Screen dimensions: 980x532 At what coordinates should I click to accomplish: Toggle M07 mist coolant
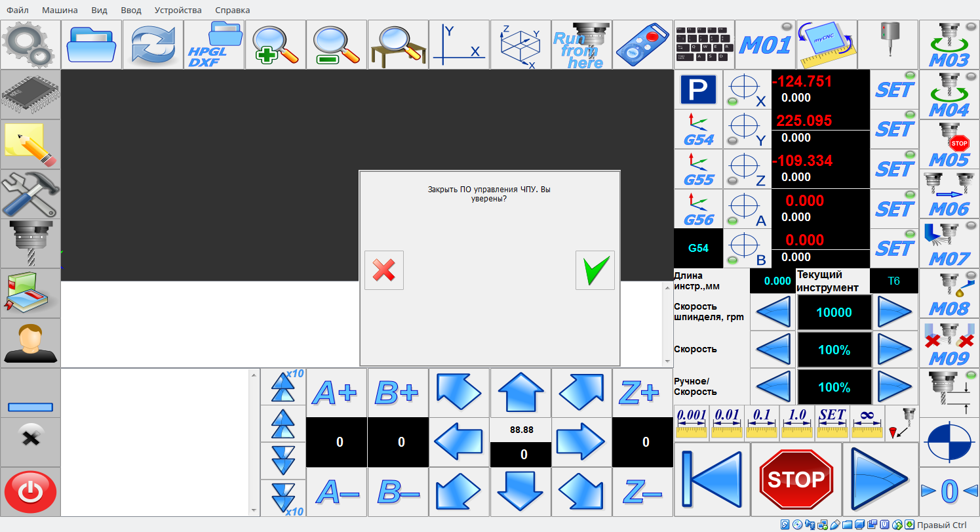click(949, 244)
